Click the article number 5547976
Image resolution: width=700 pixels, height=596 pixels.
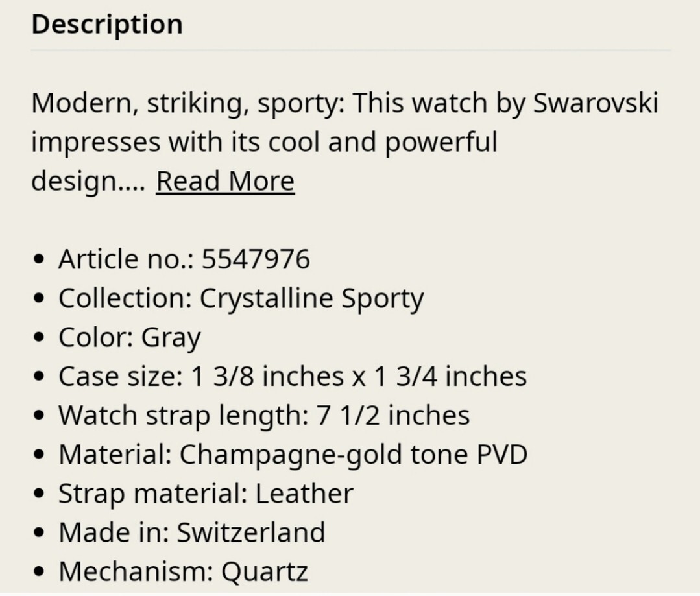pyautogui.click(x=256, y=259)
